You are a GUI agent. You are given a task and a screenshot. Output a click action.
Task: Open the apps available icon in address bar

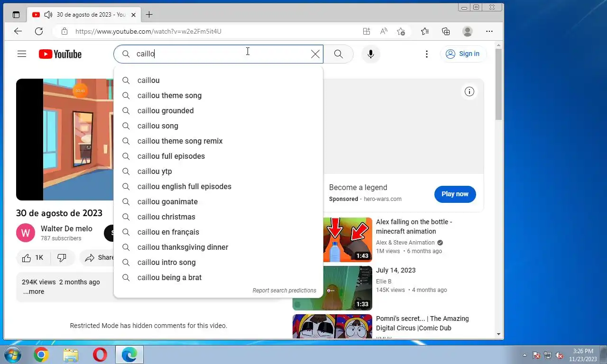366,31
